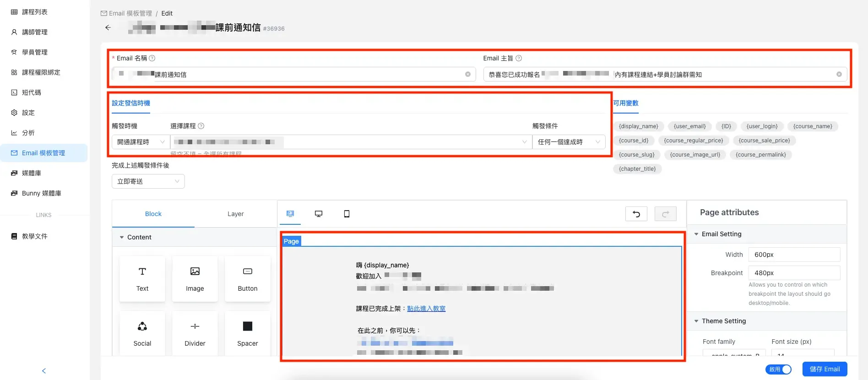The image size is (868, 380).
Task: Switch to the Layer tab
Action: pyautogui.click(x=236, y=214)
